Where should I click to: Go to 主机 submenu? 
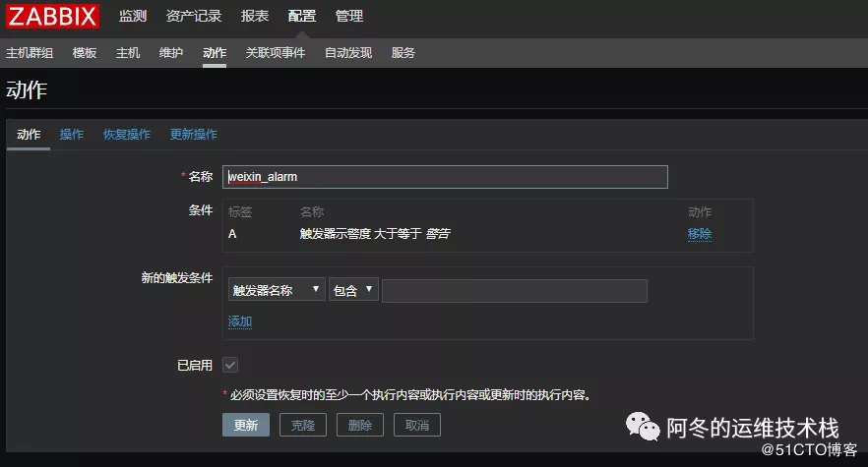click(x=128, y=52)
